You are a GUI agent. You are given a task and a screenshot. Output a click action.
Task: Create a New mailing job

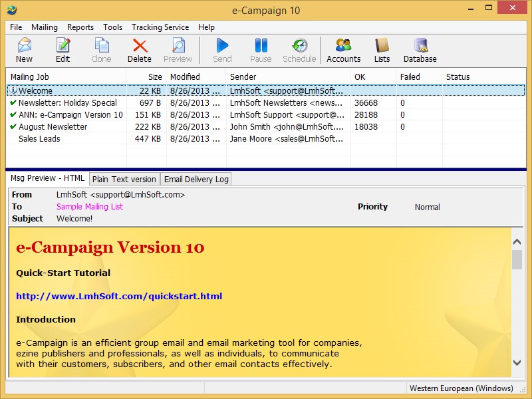coord(24,50)
